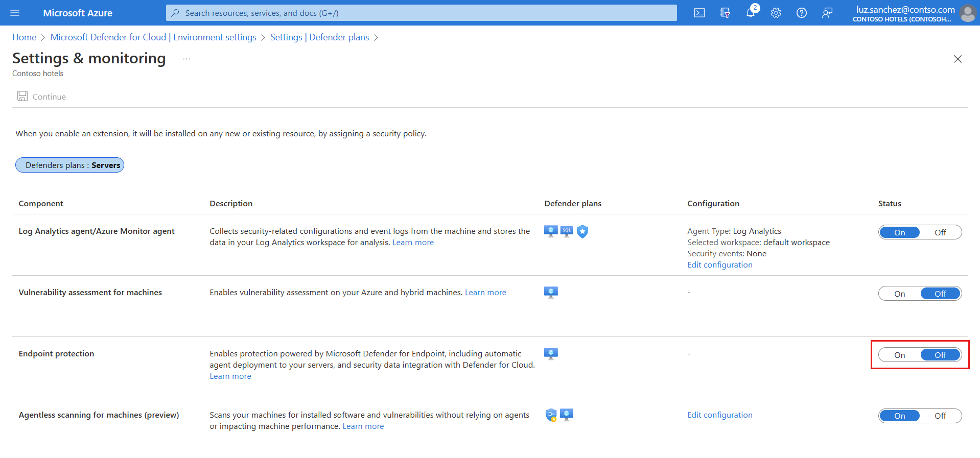The image size is (980, 458).
Task: Edit configuration for Agentless scanning
Action: [x=719, y=415]
